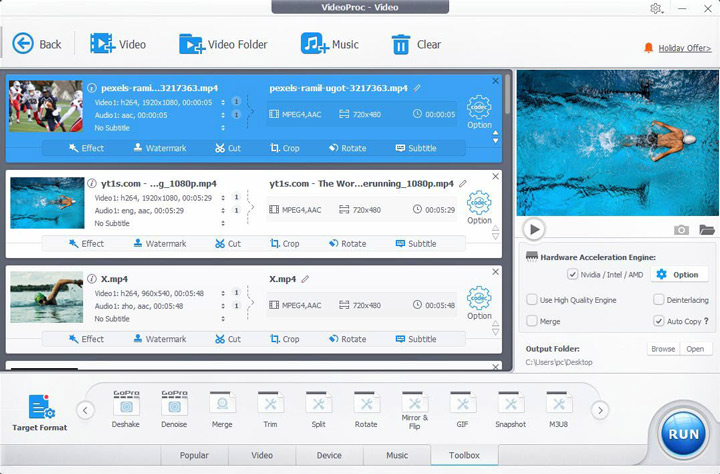Show info icon for X.mp4 source

pos(92,279)
